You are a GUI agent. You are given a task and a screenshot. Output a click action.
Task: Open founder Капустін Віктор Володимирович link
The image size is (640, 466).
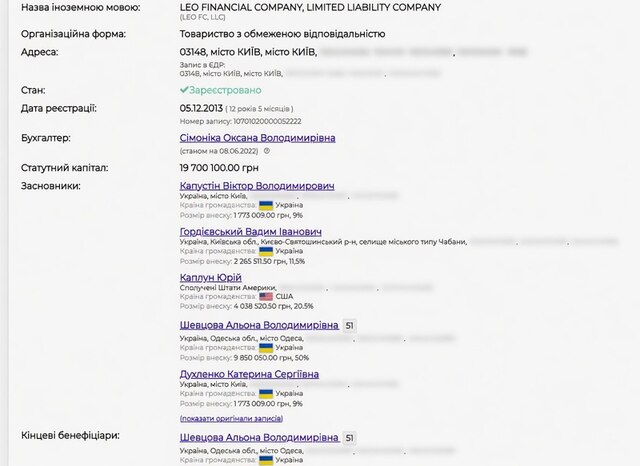(257, 186)
